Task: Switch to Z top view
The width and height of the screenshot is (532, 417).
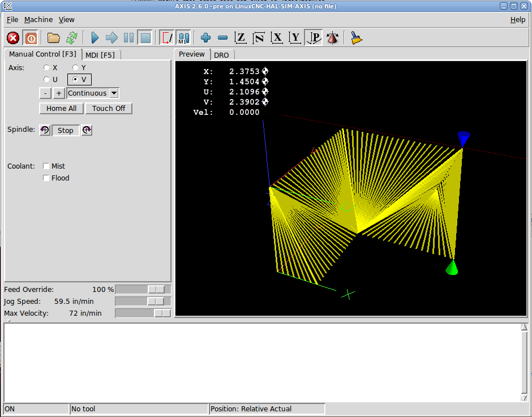Action: pyautogui.click(x=241, y=38)
